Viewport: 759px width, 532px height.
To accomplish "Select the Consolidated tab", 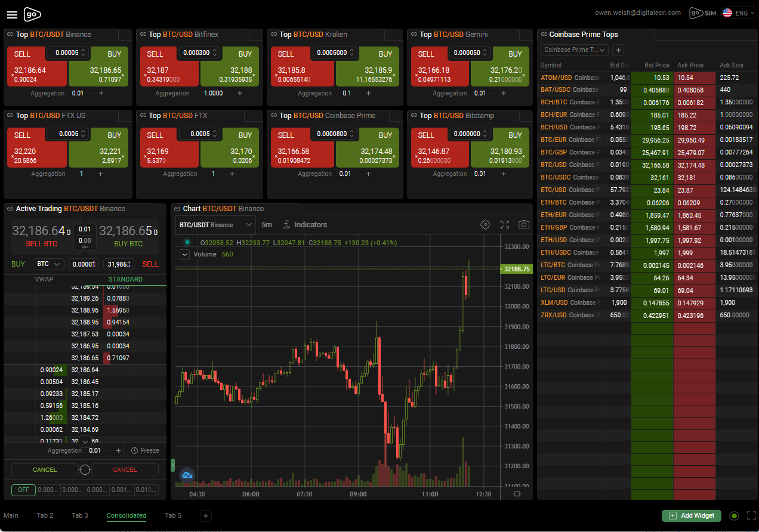I will (x=126, y=515).
